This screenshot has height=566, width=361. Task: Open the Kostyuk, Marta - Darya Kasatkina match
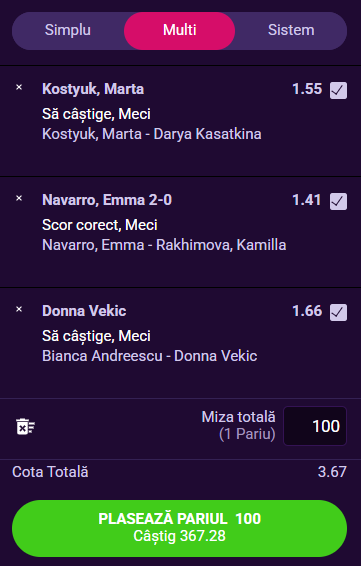(x=152, y=134)
